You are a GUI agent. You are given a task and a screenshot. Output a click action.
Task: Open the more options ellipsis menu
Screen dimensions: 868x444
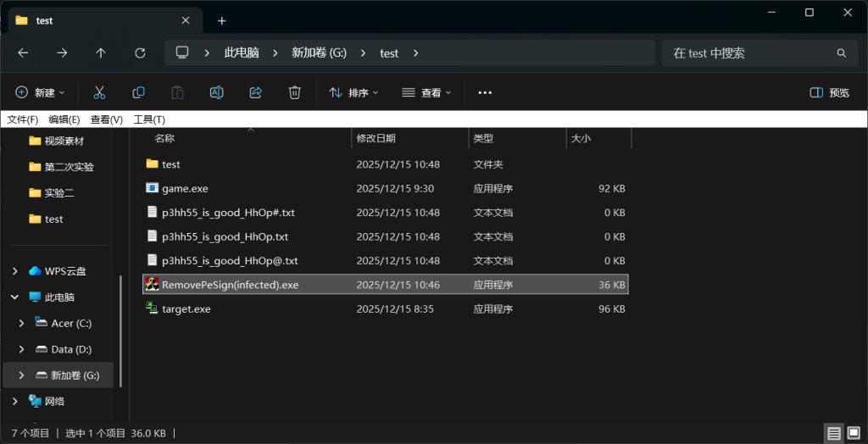pyautogui.click(x=485, y=92)
